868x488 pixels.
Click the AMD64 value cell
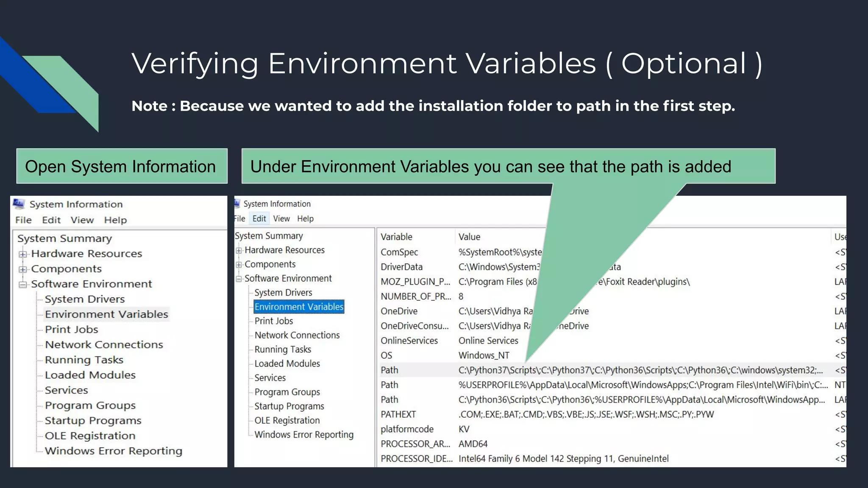point(473,444)
